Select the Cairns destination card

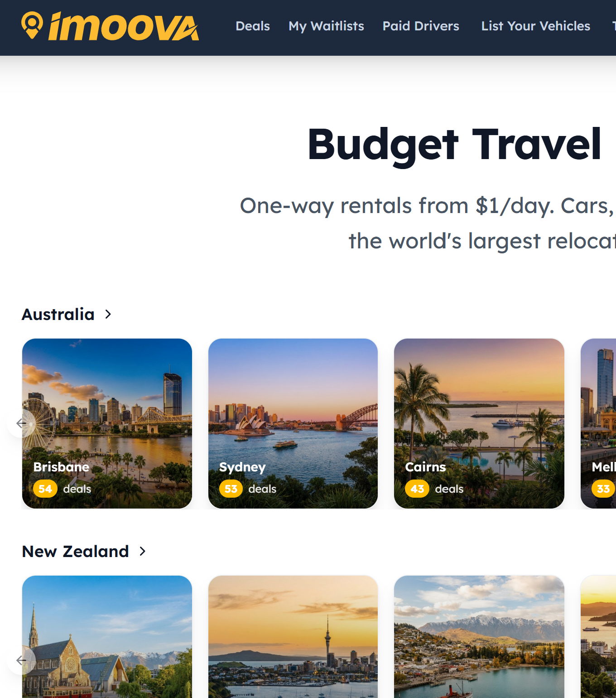click(x=479, y=423)
